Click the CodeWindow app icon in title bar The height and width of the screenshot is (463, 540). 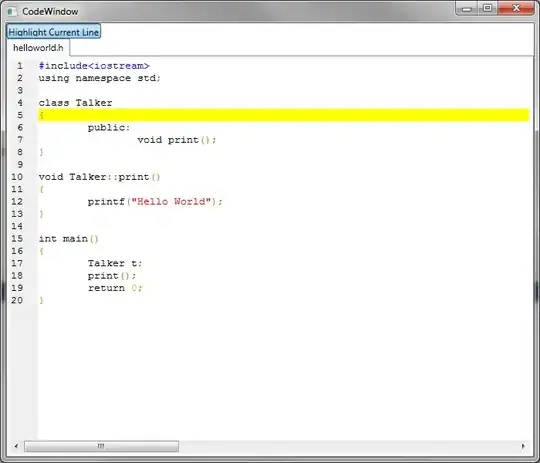[12, 12]
